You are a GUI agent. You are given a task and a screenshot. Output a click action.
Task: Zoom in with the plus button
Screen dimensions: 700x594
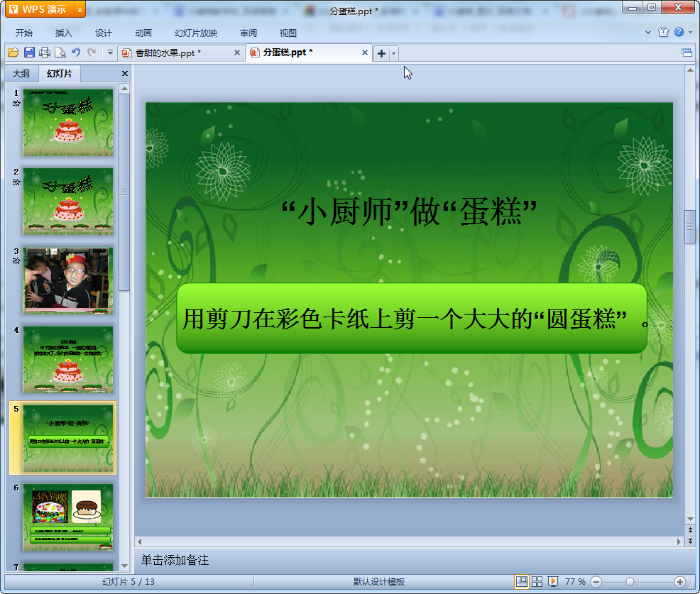(680, 582)
